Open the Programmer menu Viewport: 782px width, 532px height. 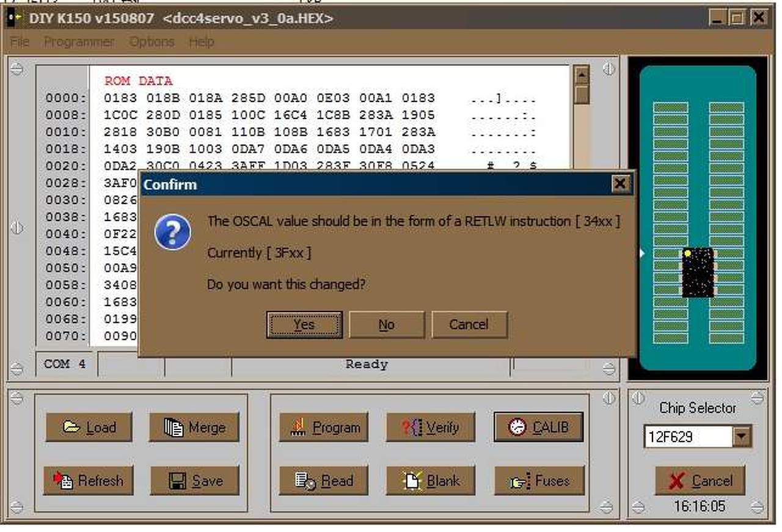click(x=79, y=42)
